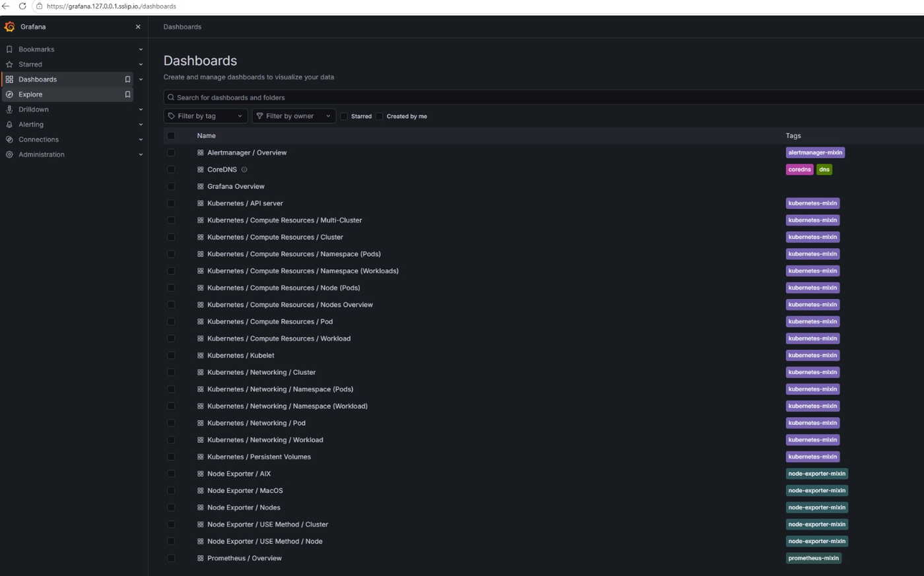924x576 pixels.
Task: Click the pink coredns tag
Action: [x=799, y=170]
